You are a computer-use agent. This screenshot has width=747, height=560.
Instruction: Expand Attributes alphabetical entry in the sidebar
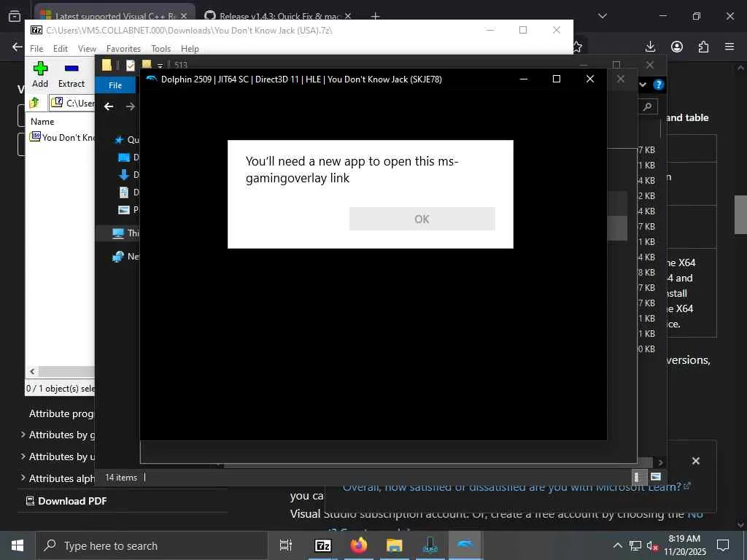point(58,478)
